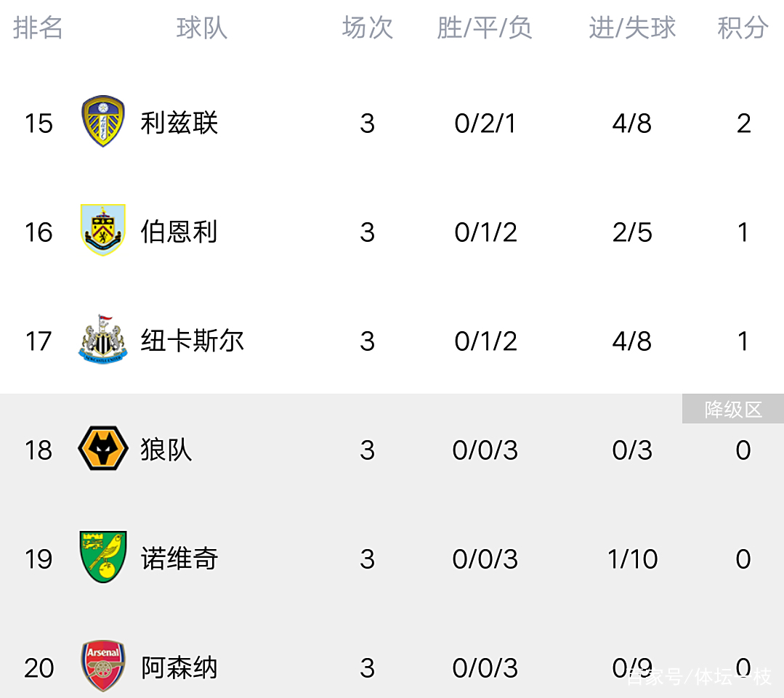This screenshot has width=784, height=698.
Task: Click Norwich's 1/10 goals record
Action: pos(632,559)
